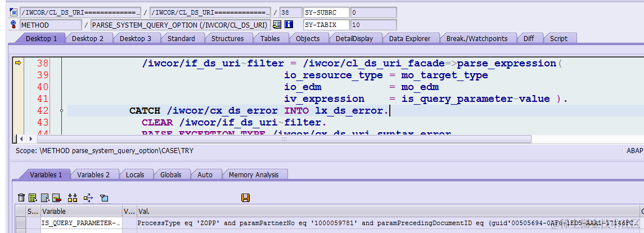The image size is (644, 233).
Task: Click the yellow boxes arrows icon
Action: point(73,198)
